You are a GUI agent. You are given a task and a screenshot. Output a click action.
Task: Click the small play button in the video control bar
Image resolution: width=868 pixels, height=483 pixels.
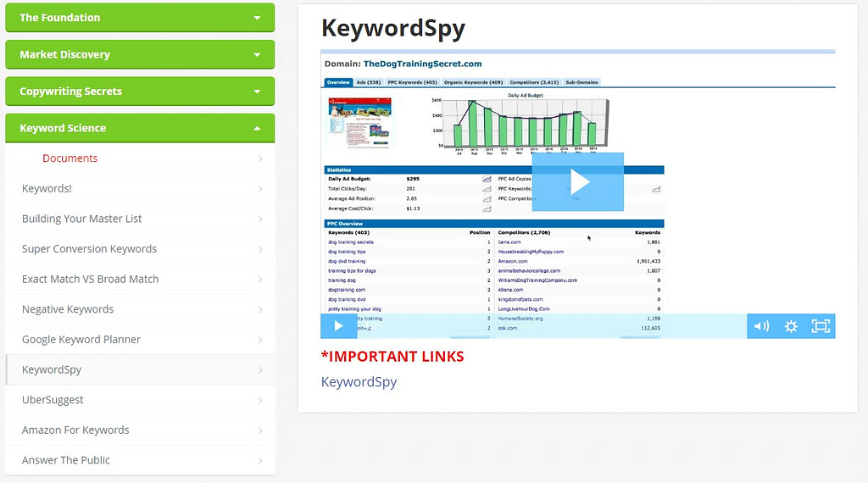coord(339,326)
